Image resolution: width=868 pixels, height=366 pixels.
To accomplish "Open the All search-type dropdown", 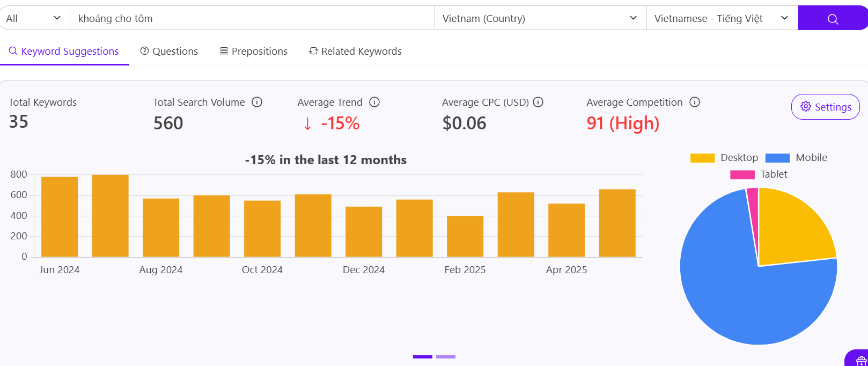I will point(35,18).
